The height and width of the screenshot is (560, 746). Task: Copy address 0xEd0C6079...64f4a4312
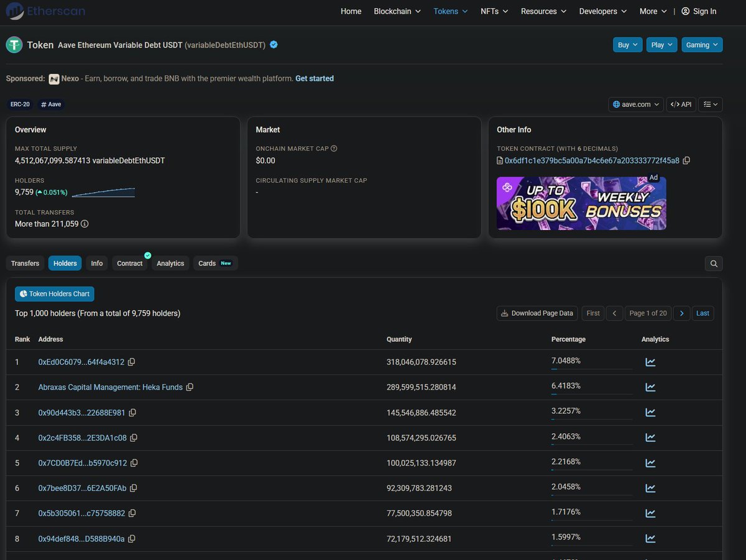click(x=131, y=362)
